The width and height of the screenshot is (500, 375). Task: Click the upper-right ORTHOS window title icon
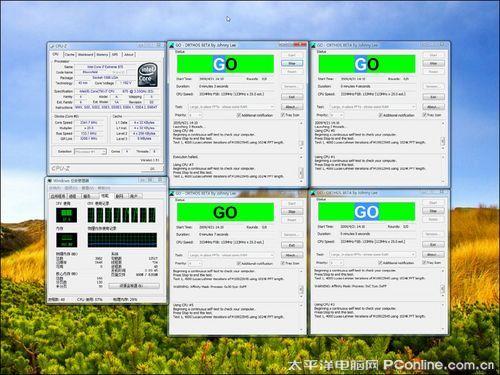tap(313, 45)
